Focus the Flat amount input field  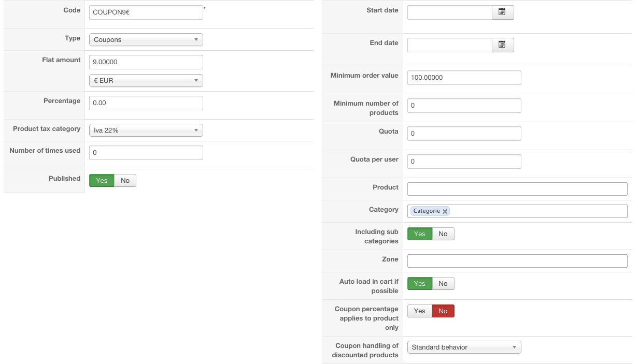click(146, 62)
